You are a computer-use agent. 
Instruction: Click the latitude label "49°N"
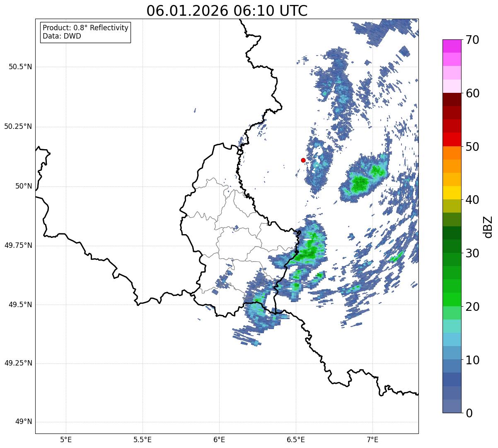(x=24, y=422)
